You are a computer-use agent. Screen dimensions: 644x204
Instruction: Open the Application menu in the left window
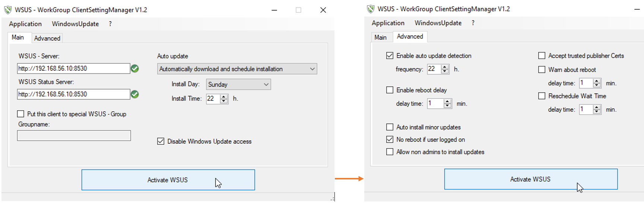pos(25,24)
